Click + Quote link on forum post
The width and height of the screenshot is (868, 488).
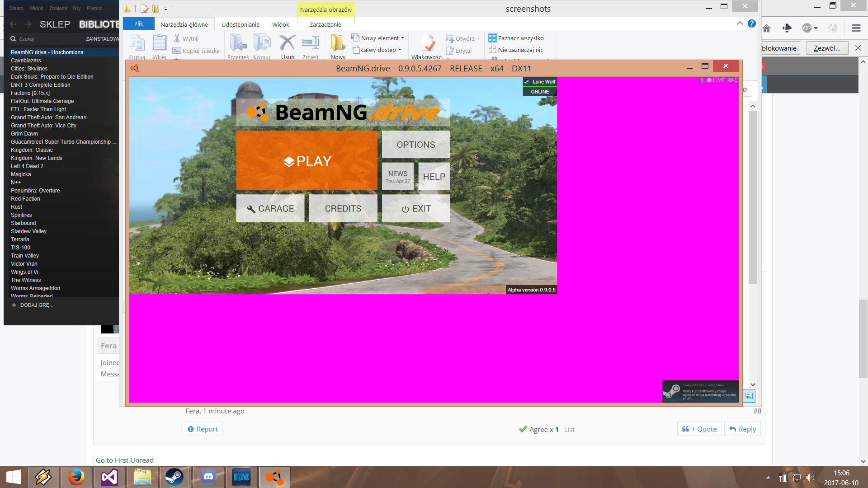pyautogui.click(x=699, y=429)
